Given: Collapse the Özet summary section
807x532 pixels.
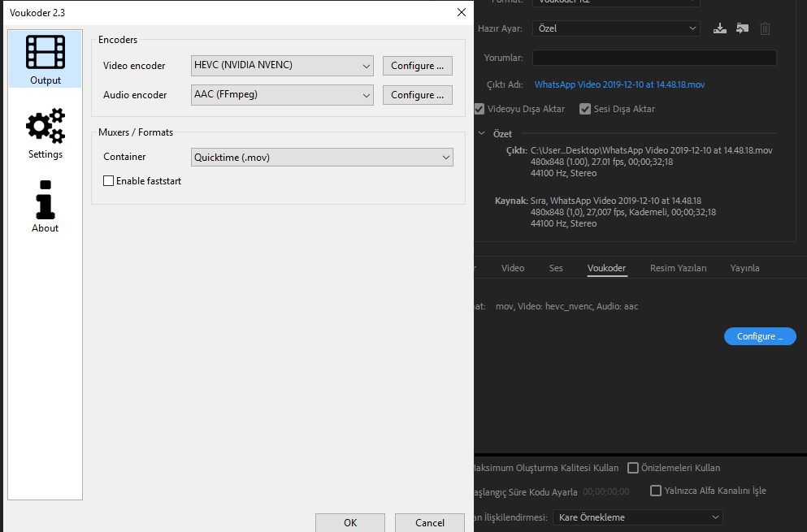Looking at the screenshot, I should pyautogui.click(x=482, y=133).
